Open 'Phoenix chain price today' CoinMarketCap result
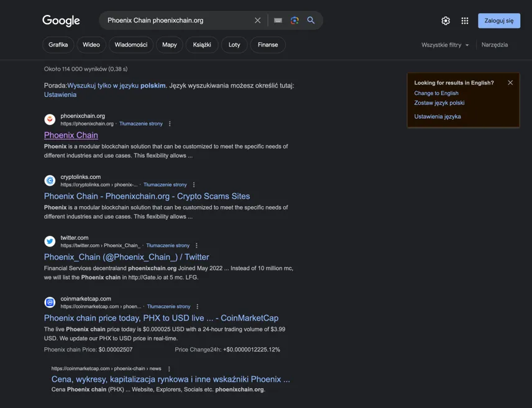The width and height of the screenshot is (532, 408). click(161, 318)
